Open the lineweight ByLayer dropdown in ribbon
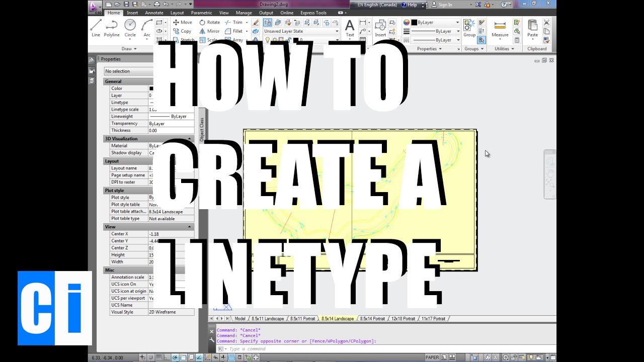 [x=436, y=31]
